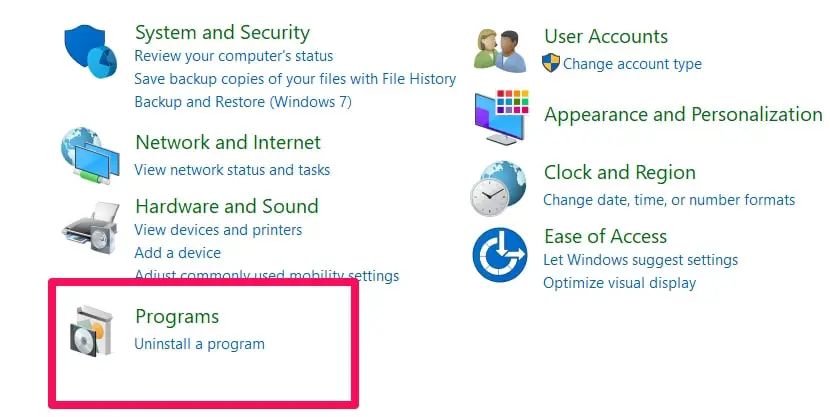Click the shield icon beside Change account type
This screenshot has width=830, height=417.
551,63
